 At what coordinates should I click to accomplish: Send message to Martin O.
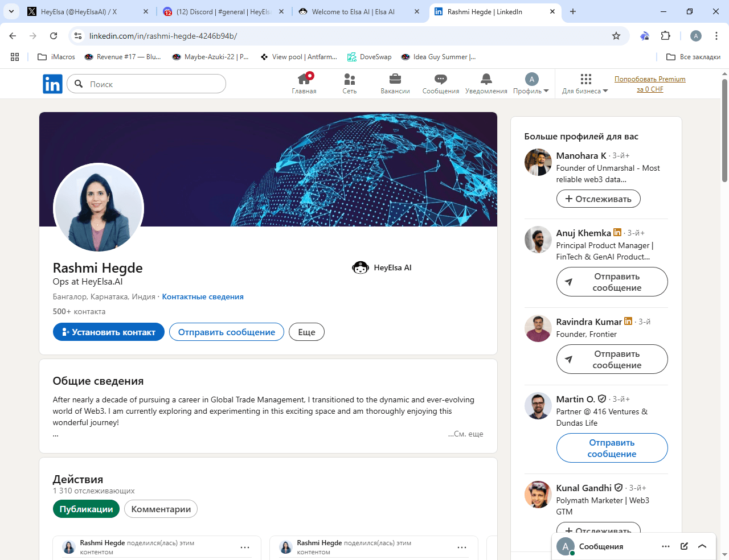point(612,448)
